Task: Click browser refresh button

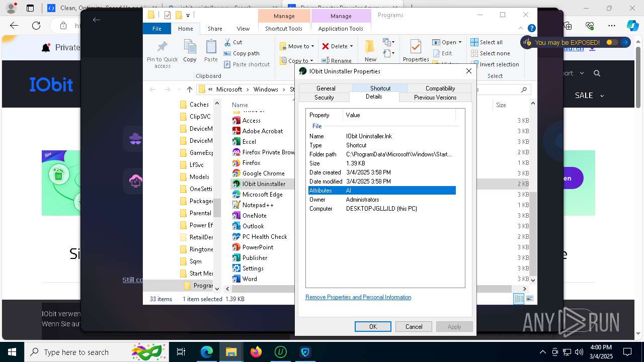Action: [x=36, y=26]
